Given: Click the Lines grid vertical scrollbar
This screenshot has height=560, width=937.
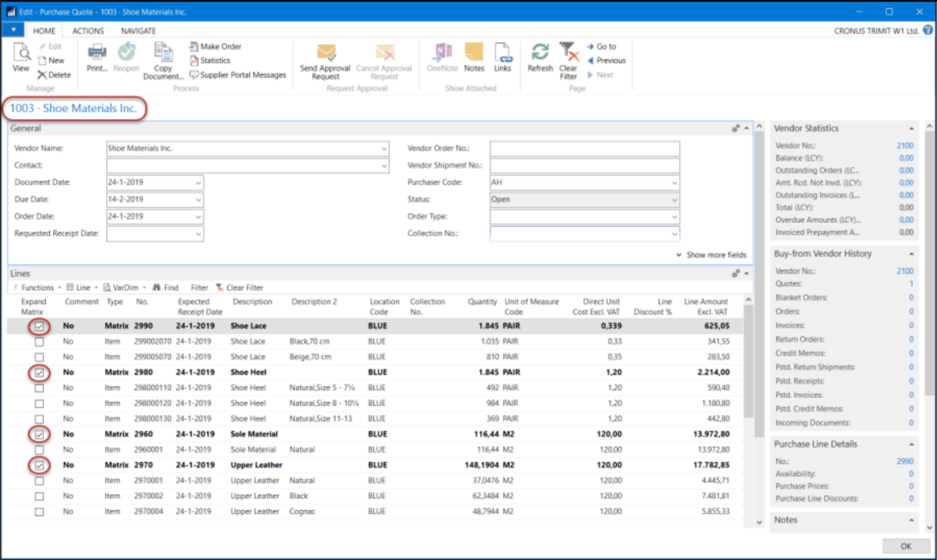Looking at the screenshot, I should pos(748,361).
